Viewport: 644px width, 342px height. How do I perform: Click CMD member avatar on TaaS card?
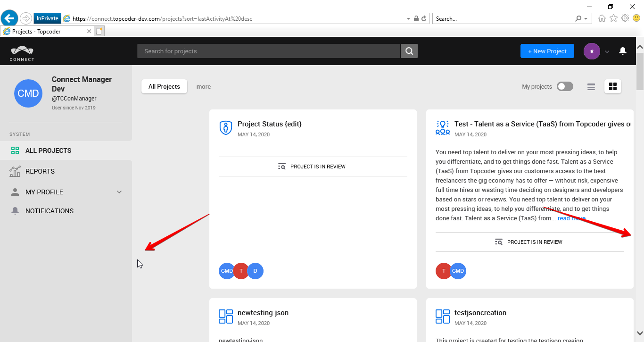[458, 271]
